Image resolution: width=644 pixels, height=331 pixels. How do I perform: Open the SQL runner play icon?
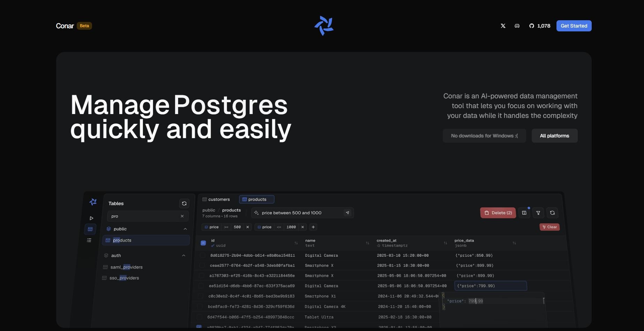(91, 218)
